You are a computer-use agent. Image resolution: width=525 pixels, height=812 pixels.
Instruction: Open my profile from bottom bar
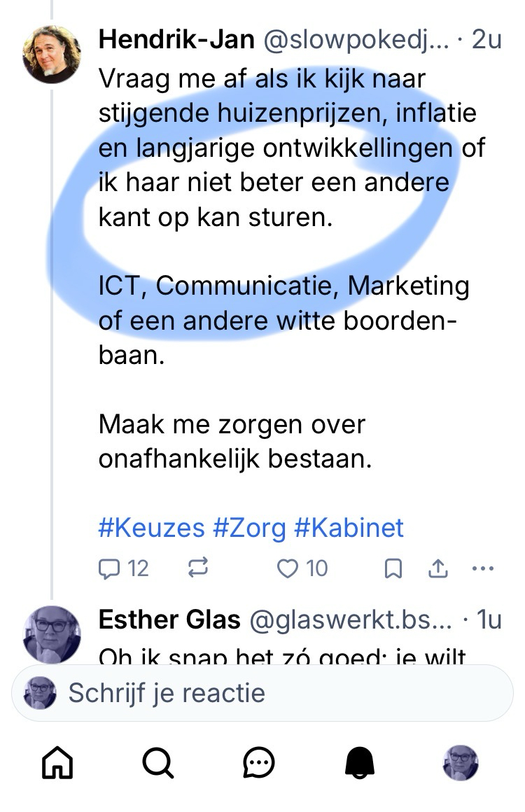(x=461, y=762)
